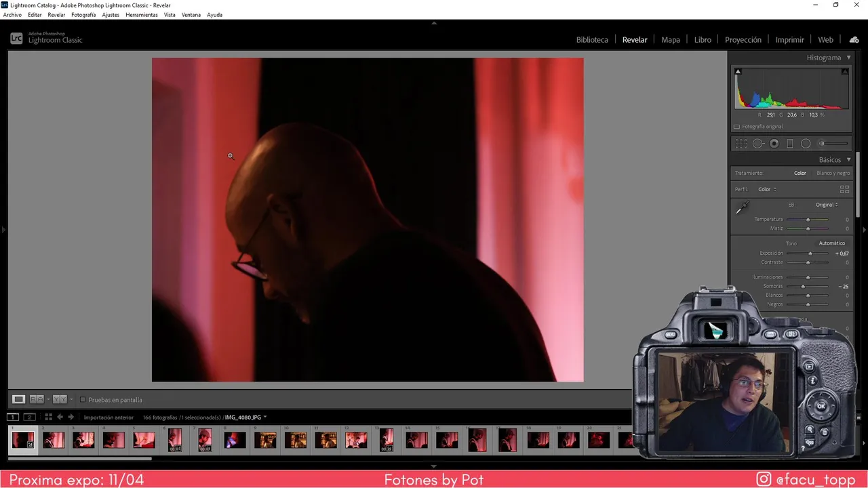Toggle the Fotografía original checkbox
The image size is (868, 488).
tap(737, 127)
